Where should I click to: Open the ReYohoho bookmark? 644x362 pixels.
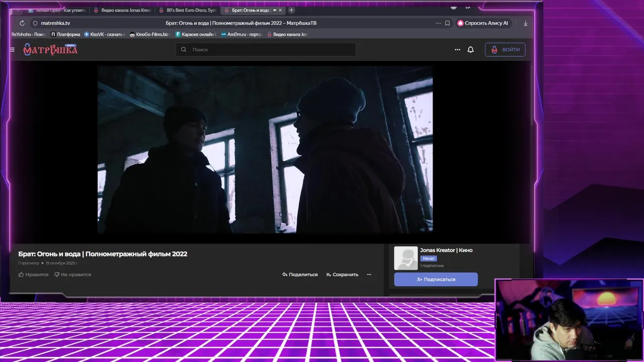[x=28, y=34]
